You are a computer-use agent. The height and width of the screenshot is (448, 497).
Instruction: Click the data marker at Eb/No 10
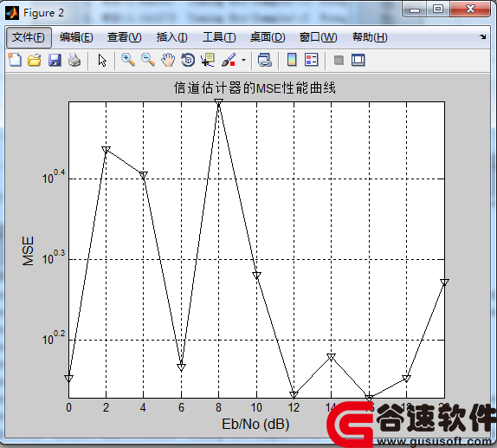click(256, 276)
